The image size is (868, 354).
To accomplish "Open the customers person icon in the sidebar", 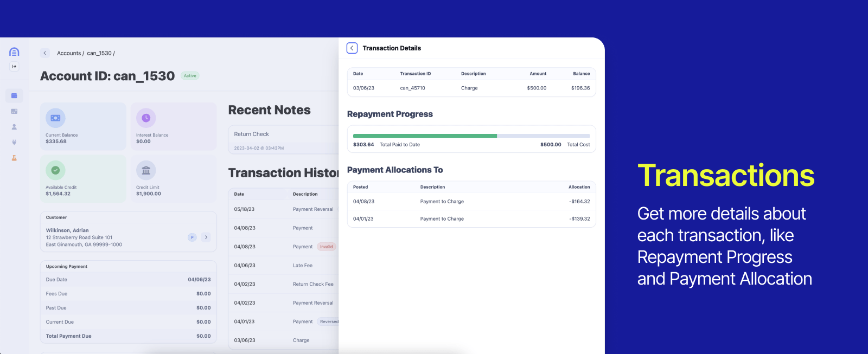I will point(14,127).
